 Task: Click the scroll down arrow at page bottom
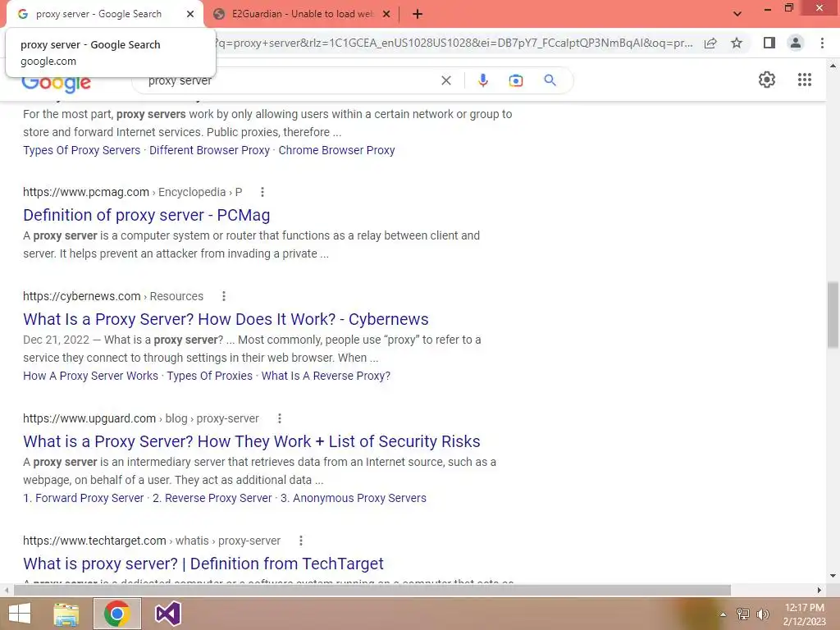coord(833,576)
